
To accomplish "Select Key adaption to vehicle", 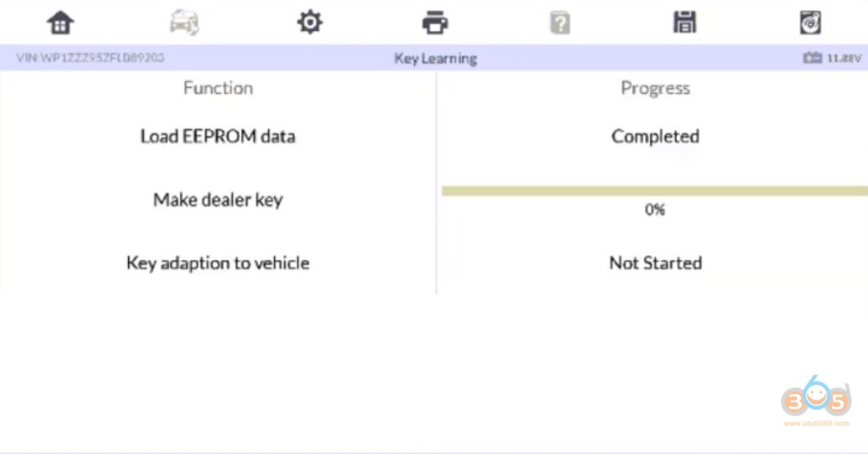I will coord(218,263).
